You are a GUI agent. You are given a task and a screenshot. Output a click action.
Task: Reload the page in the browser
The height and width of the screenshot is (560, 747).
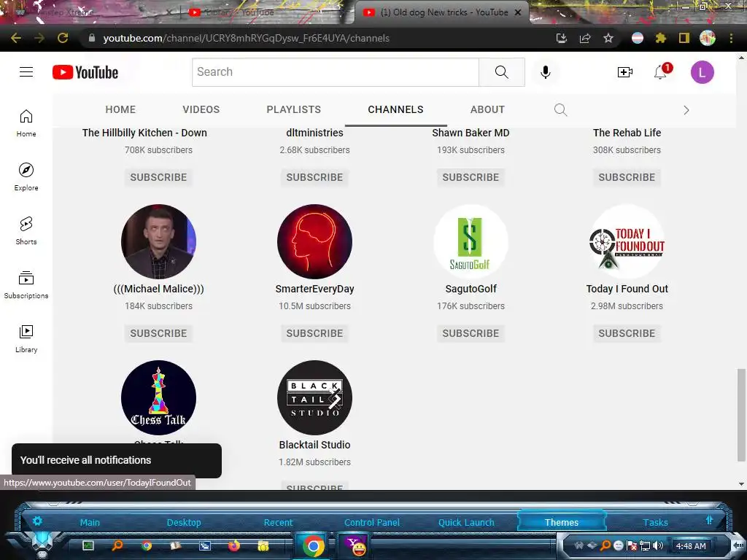pos(63,38)
